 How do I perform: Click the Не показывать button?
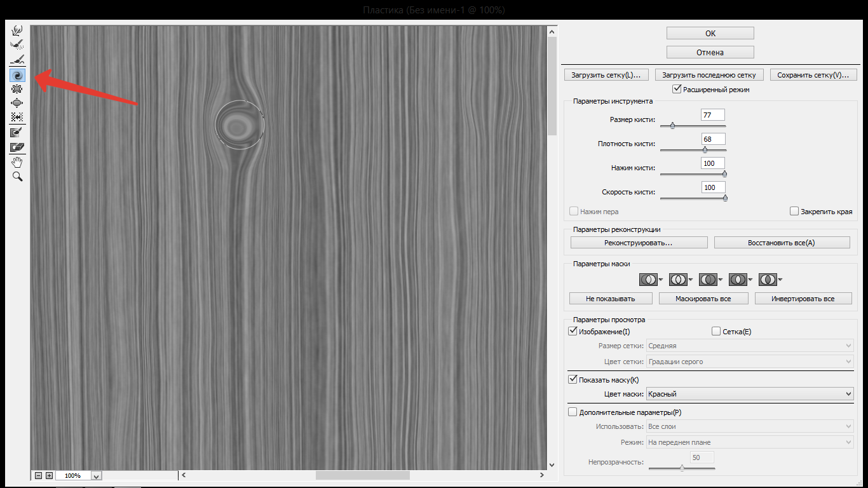point(611,299)
